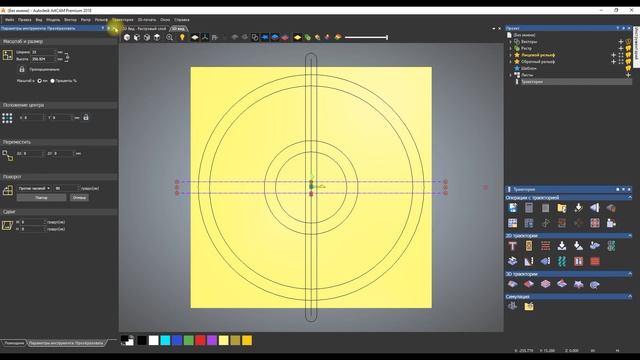Click the plus icon on Листы row

tap(628, 75)
